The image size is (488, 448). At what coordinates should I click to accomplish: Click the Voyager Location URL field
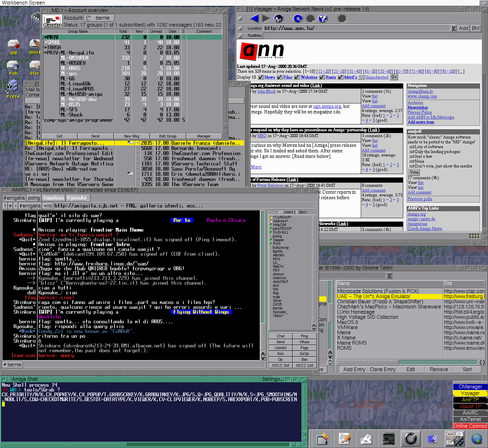click(x=357, y=28)
